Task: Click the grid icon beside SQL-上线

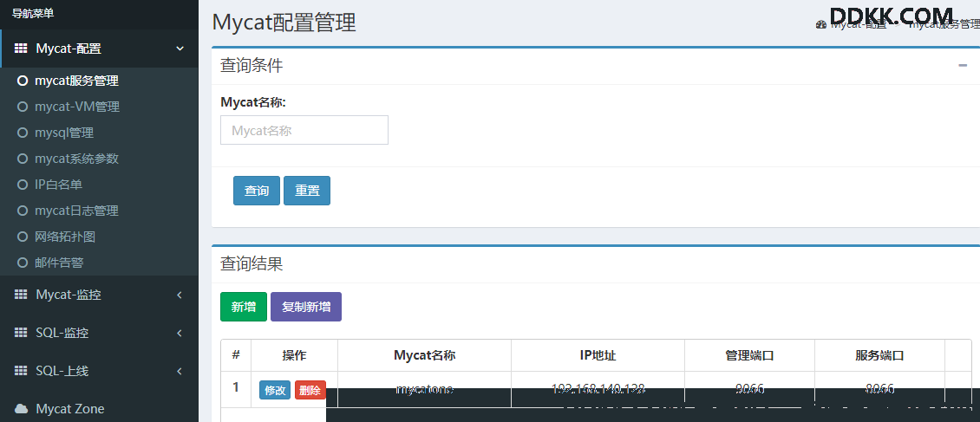Action: [x=21, y=371]
